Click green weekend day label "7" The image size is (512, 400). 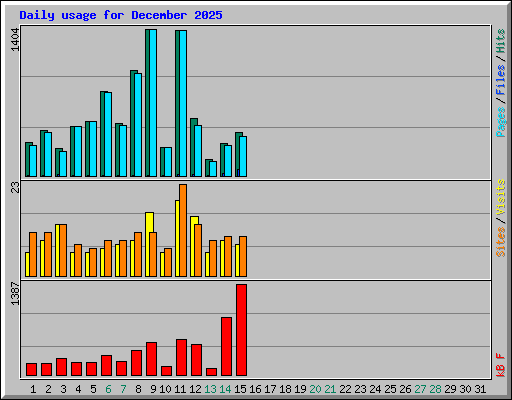coord(123,389)
